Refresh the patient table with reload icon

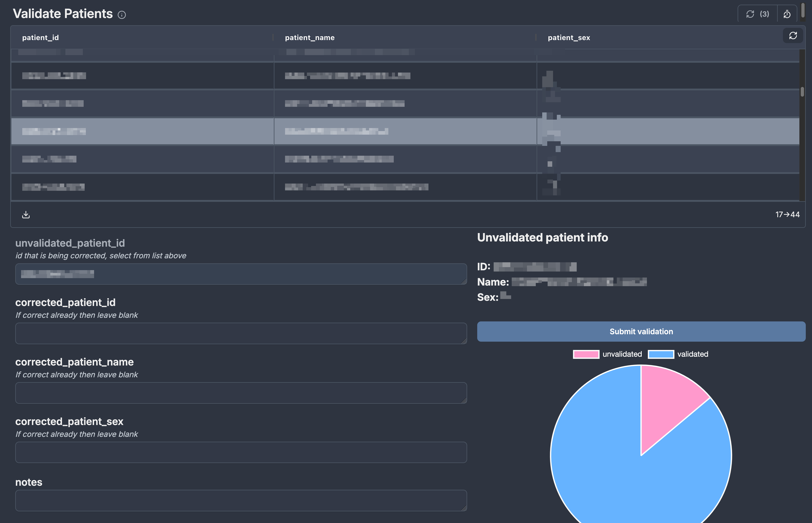point(793,36)
